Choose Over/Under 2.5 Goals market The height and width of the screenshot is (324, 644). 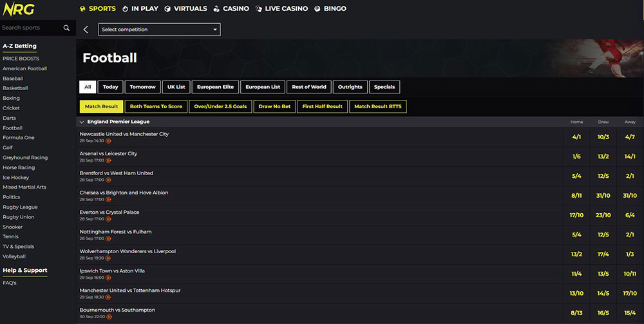click(220, 106)
